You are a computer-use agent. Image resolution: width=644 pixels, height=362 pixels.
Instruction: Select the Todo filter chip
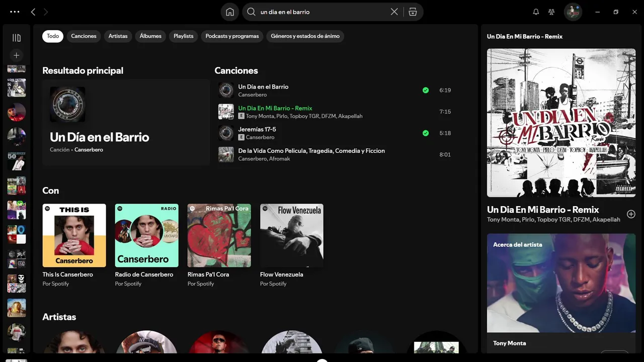(53, 36)
